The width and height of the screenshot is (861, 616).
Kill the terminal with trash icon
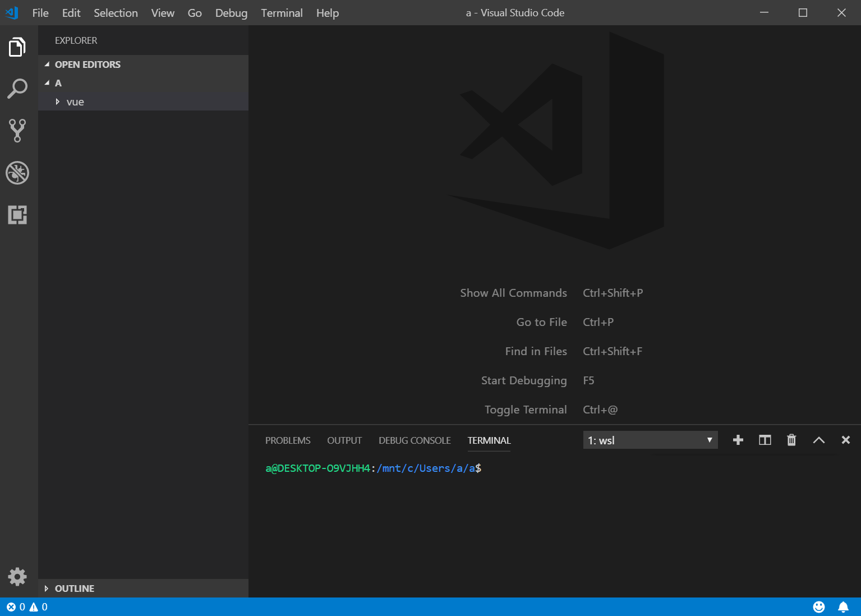791,440
